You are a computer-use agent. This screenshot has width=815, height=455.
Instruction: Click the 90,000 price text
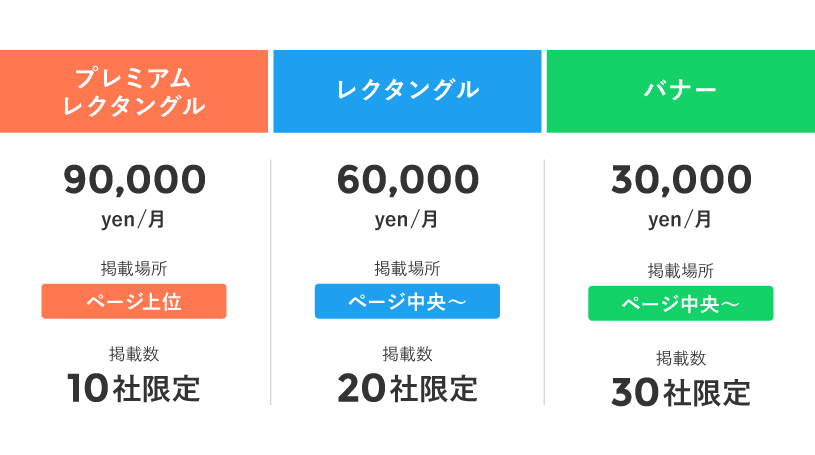pos(134,180)
